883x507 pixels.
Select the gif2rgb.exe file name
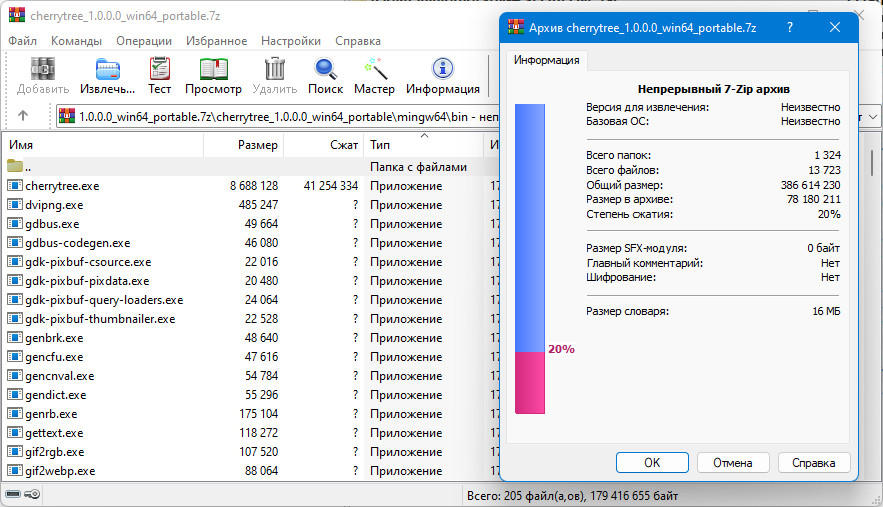55,452
